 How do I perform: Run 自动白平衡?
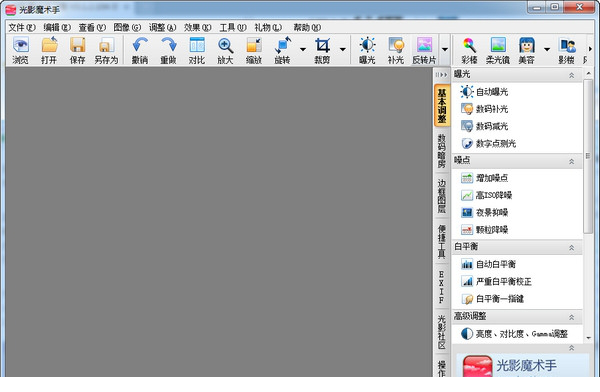click(488, 264)
